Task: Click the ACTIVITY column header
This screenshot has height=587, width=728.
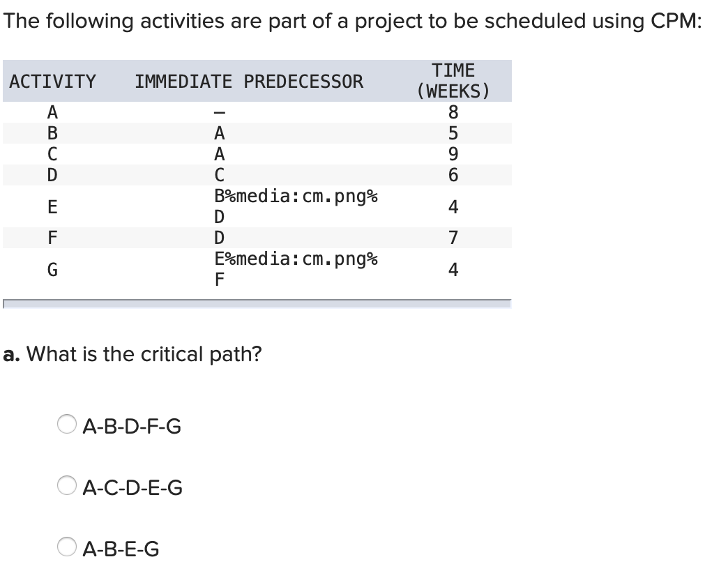Action: pos(52,81)
